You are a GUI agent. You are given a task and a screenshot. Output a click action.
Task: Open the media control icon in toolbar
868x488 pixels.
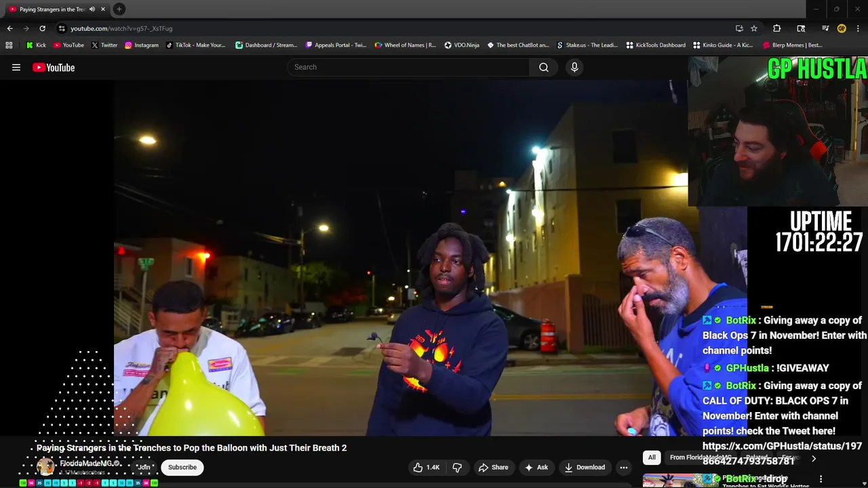pos(825,28)
